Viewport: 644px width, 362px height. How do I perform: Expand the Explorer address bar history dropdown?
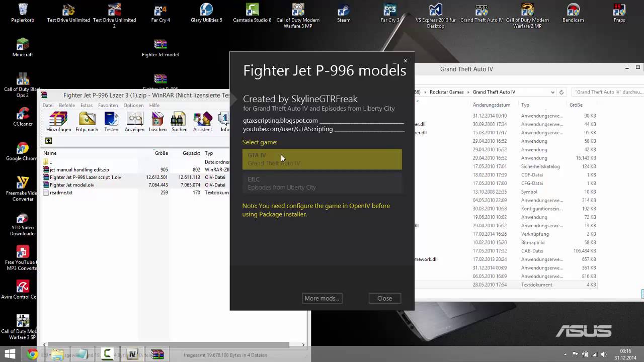coord(553,92)
